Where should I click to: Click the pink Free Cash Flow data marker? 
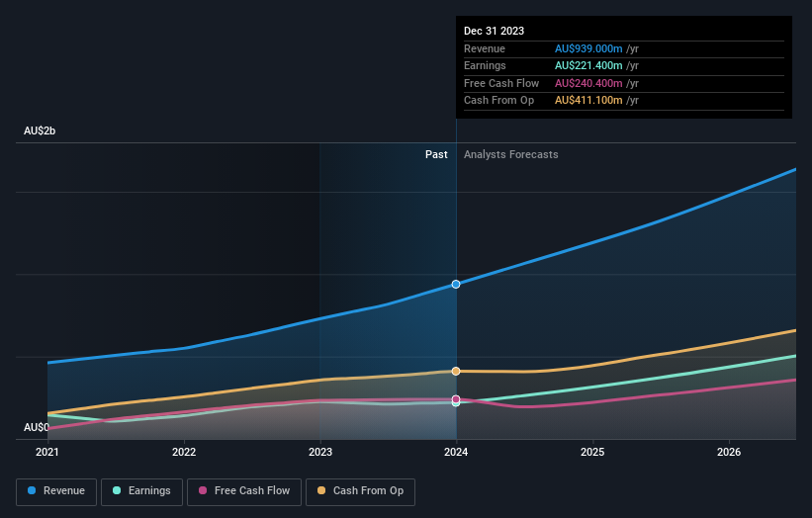coord(456,399)
